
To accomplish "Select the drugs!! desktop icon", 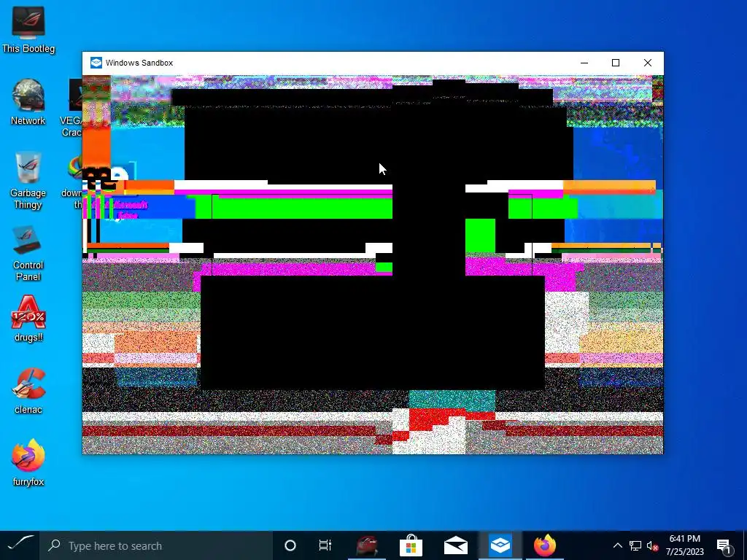I will 28,318.
